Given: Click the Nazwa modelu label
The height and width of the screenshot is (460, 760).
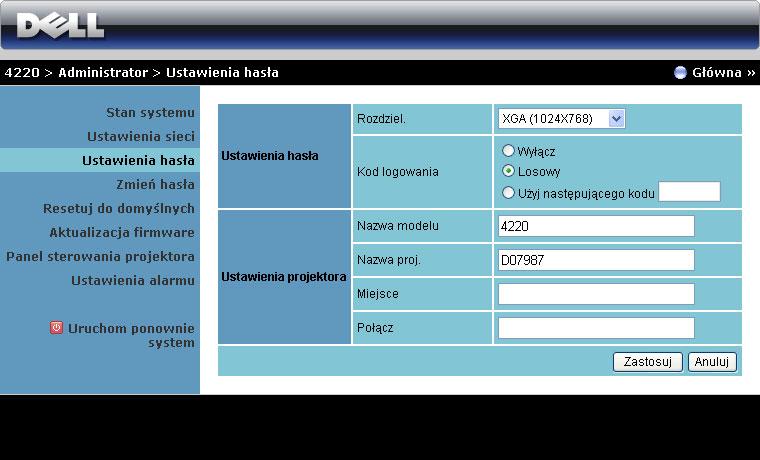Looking at the screenshot, I should pos(397,225).
